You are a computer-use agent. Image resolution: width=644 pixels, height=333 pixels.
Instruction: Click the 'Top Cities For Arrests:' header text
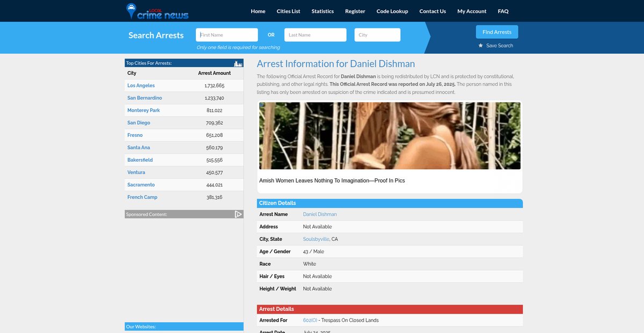(x=149, y=63)
